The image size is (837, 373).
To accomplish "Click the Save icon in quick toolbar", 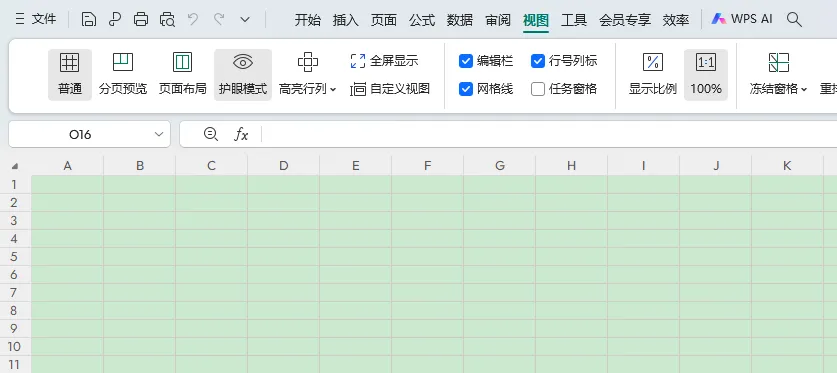I will point(89,20).
